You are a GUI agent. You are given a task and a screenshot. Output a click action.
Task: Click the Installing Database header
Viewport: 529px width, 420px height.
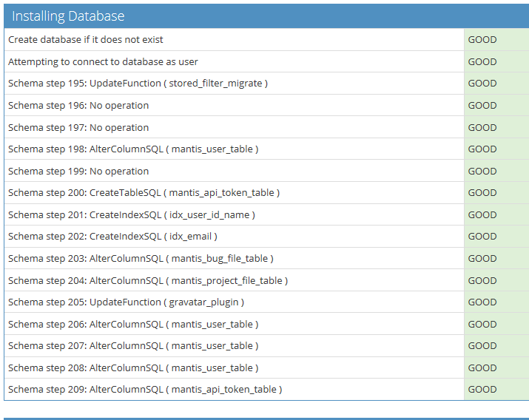pos(68,16)
